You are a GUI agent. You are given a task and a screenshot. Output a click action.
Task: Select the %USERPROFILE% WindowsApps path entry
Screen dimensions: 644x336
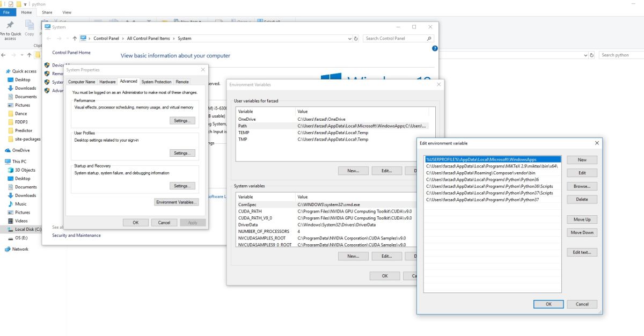(493, 159)
